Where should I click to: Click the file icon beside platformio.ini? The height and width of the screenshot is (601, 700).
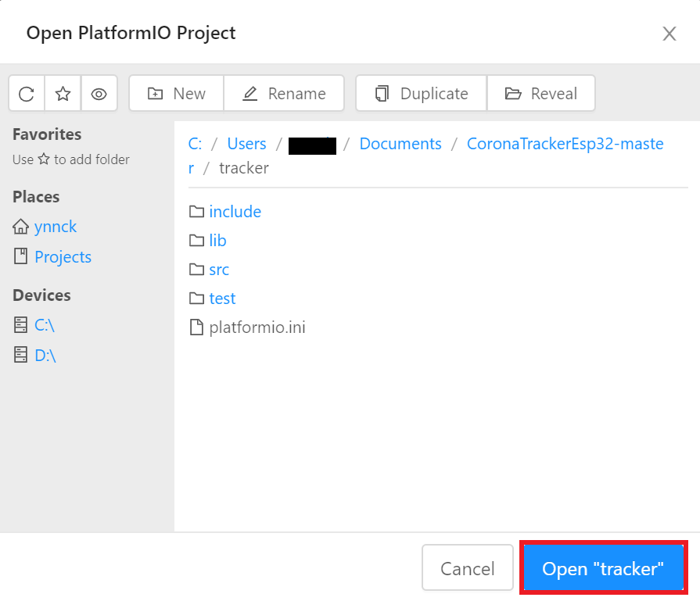coord(196,327)
